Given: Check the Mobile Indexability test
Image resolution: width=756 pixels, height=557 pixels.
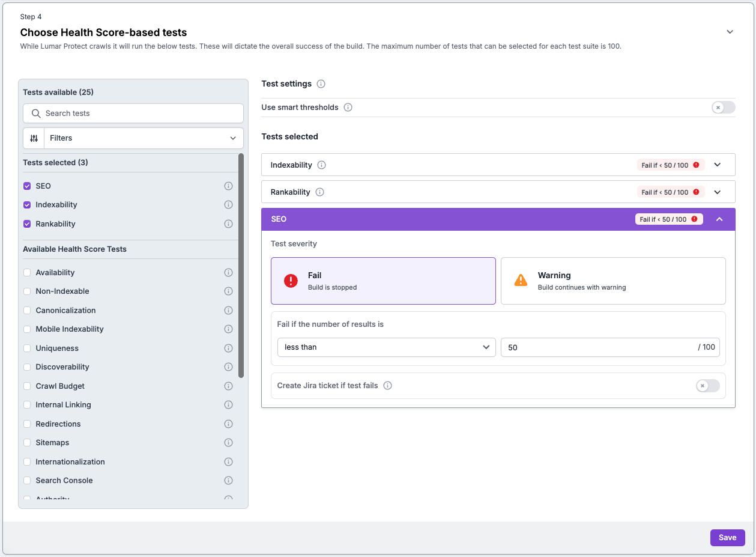Looking at the screenshot, I should [27, 329].
